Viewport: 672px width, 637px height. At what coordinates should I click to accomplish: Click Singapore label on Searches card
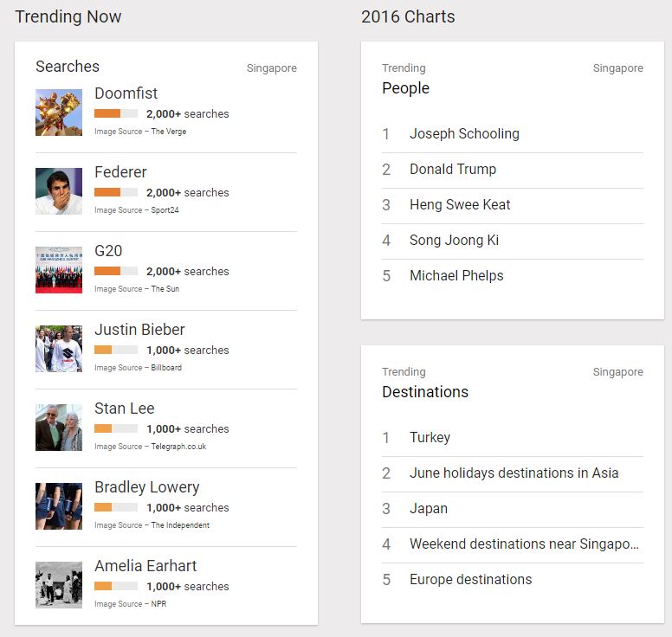272,68
